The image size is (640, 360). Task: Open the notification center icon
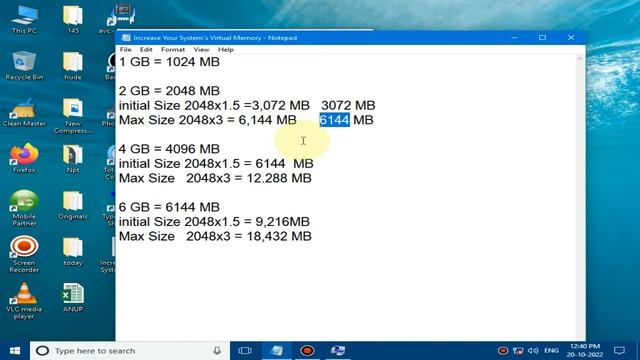coord(619,351)
